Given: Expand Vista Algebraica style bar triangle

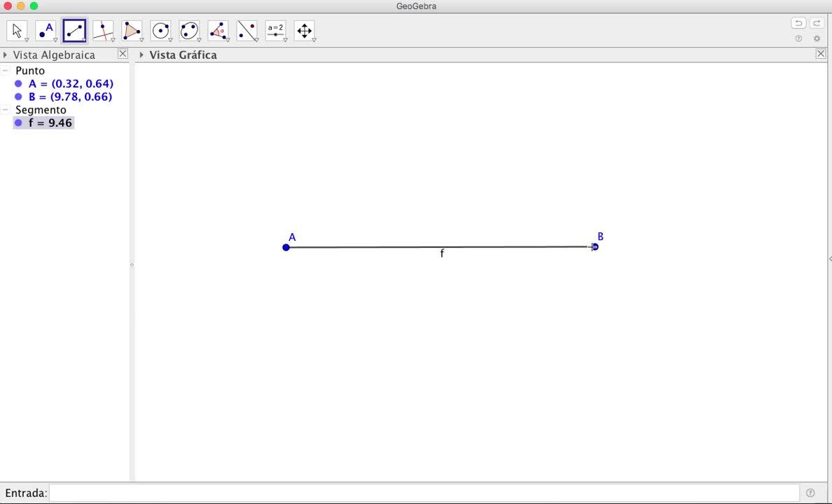Looking at the screenshot, I should pyautogui.click(x=5, y=55).
